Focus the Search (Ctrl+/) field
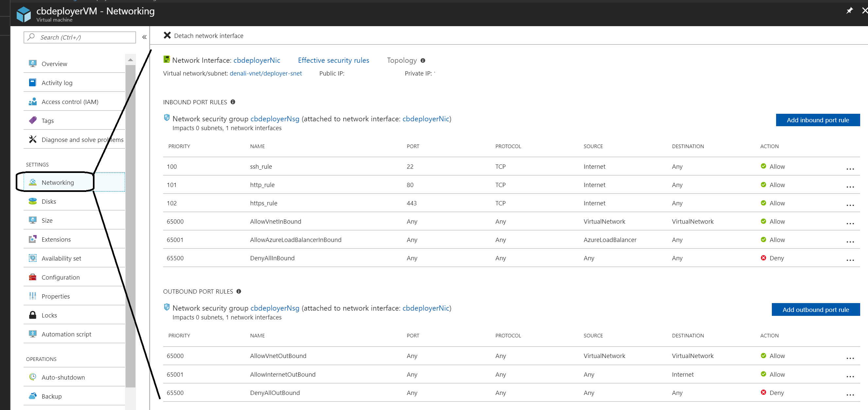 (x=80, y=37)
